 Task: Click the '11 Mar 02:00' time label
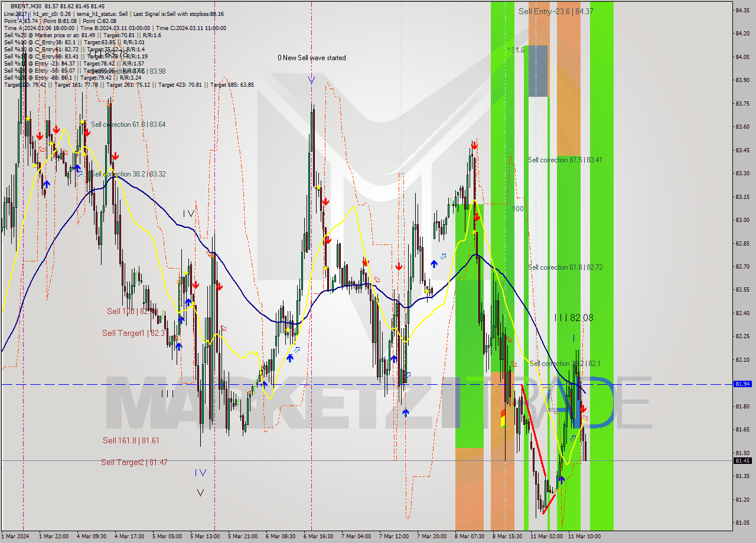[x=546, y=537]
